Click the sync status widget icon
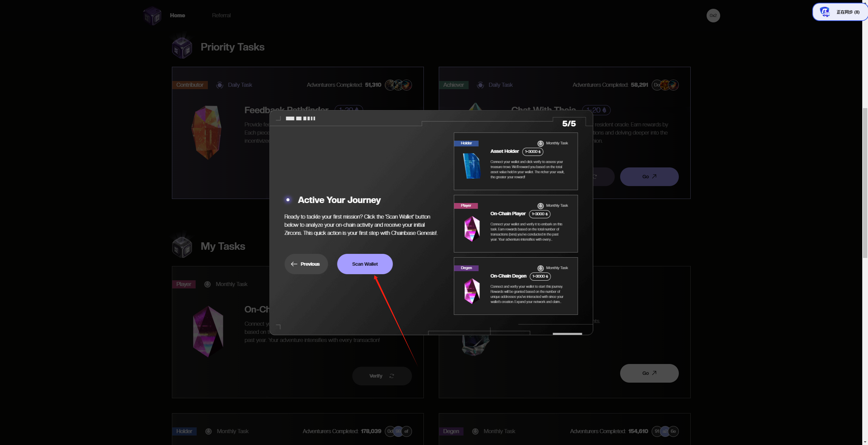 click(x=825, y=12)
